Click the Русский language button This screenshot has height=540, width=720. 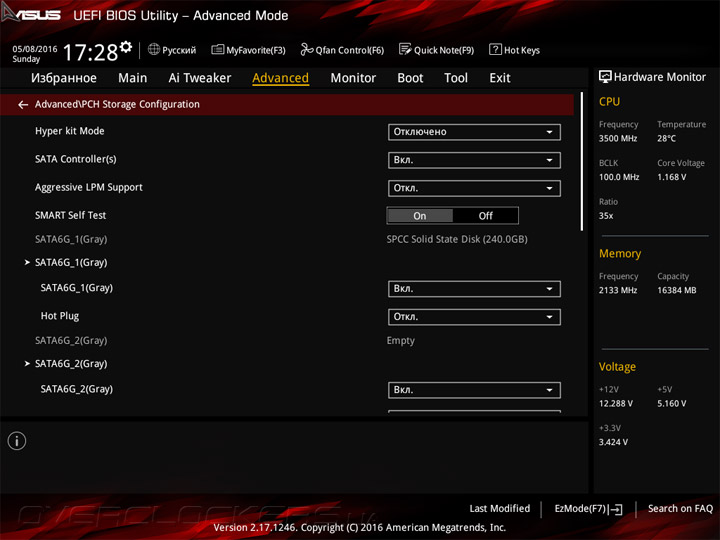pyautogui.click(x=172, y=50)
